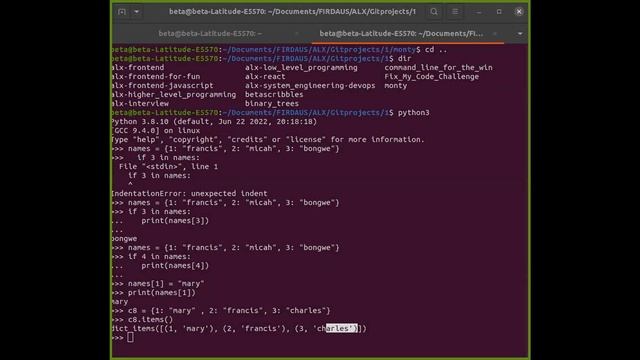This screenshot has height=360, width=640.
Task: Select the tab ending in '~/Documents/FI...'
Action: coord(401,33)
